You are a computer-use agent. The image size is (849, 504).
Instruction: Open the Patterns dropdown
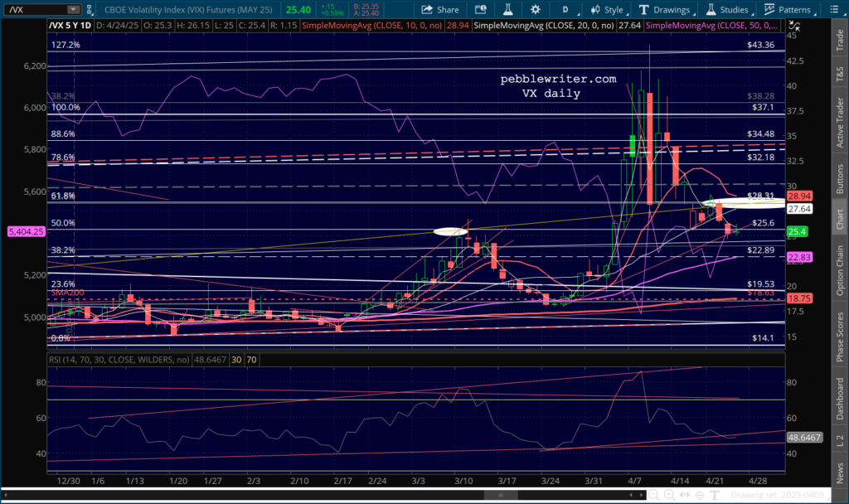pyautogui.click(x=786, y=10)
